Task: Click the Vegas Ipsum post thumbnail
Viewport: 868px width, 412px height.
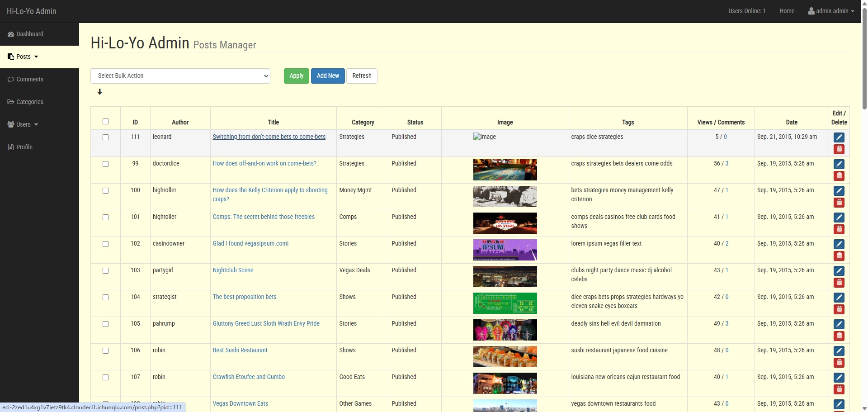Action: pyautogui.click(x=505, y=250)
